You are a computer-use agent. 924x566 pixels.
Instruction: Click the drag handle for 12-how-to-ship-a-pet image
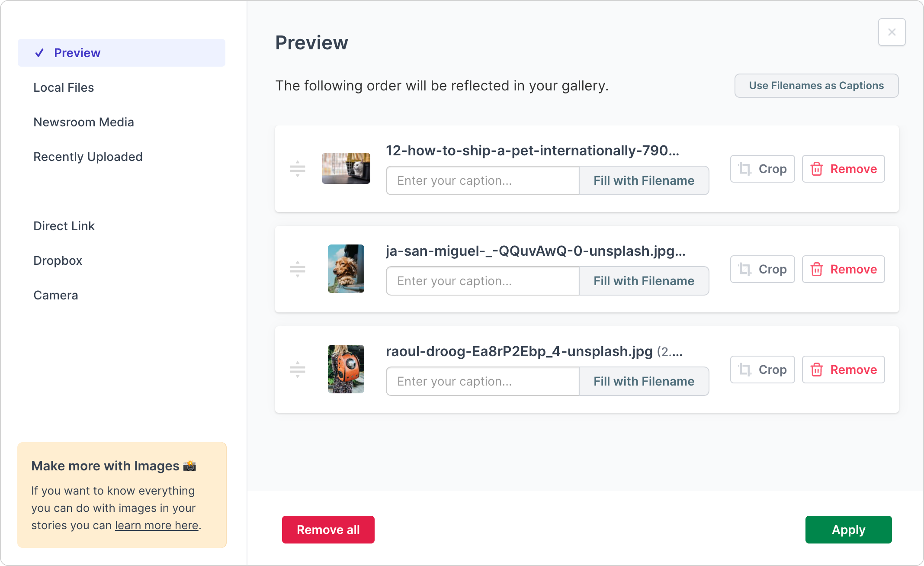click(298, 169)
